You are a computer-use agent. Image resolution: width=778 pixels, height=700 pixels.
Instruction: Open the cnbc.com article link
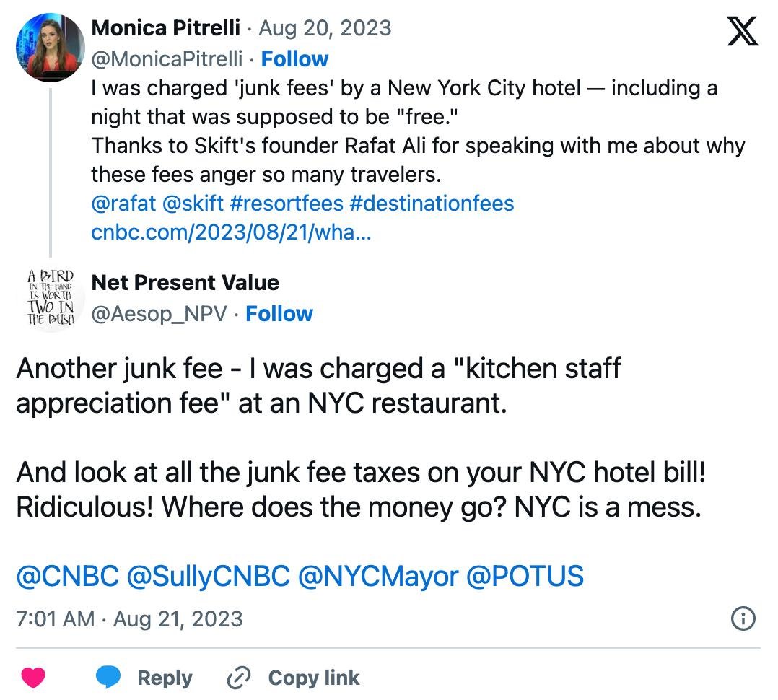coord(231,233)
